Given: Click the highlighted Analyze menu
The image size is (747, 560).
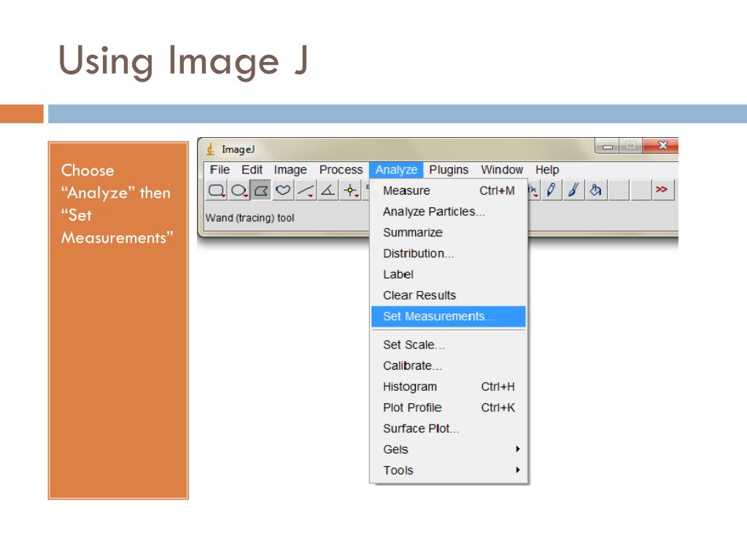Looking at the screenshot, I should (396, 169).
